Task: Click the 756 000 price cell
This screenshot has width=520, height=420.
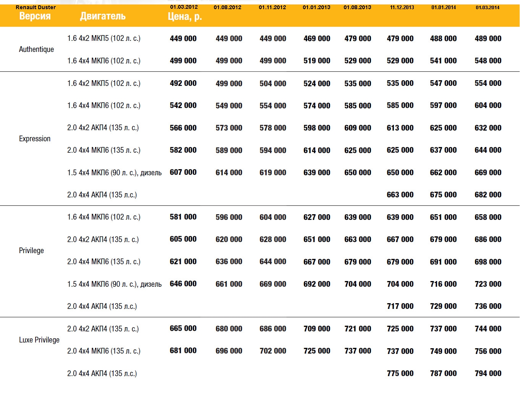Action: [488, 351]
